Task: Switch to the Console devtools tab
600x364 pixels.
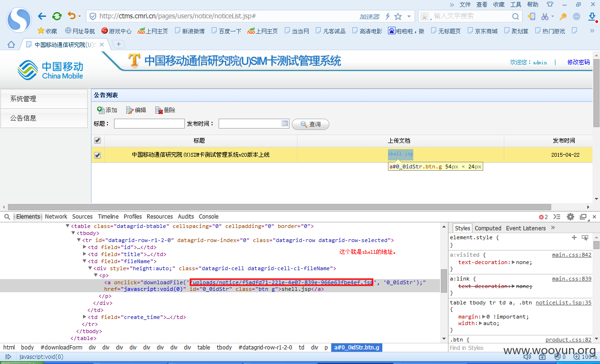Action: pyautogui.click(x=209, y=217)
